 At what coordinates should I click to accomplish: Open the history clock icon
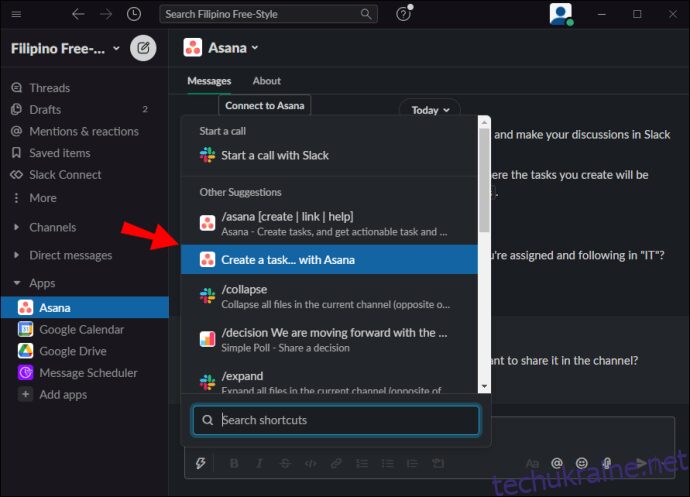tap(134, 14)
